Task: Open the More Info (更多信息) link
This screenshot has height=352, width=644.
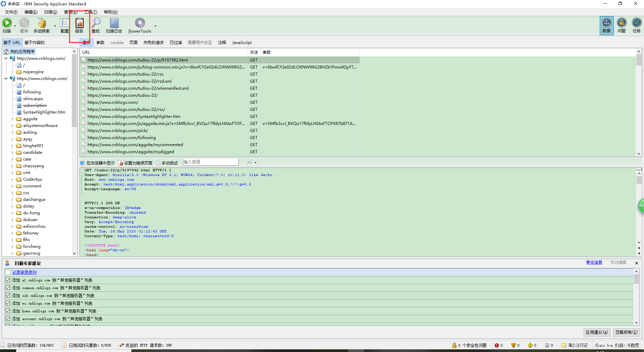Action: (x=594, y=262)
